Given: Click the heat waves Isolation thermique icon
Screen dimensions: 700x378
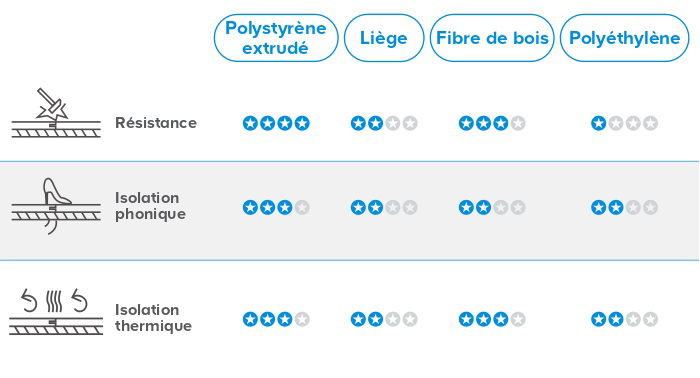Looking at the screenshot, I should click(x=56, y=312).
